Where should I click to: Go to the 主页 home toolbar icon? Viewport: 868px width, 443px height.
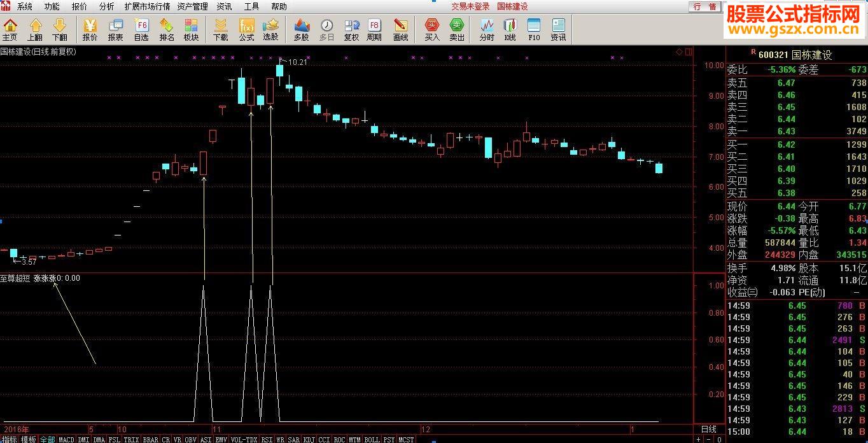(x=10, y=29)
